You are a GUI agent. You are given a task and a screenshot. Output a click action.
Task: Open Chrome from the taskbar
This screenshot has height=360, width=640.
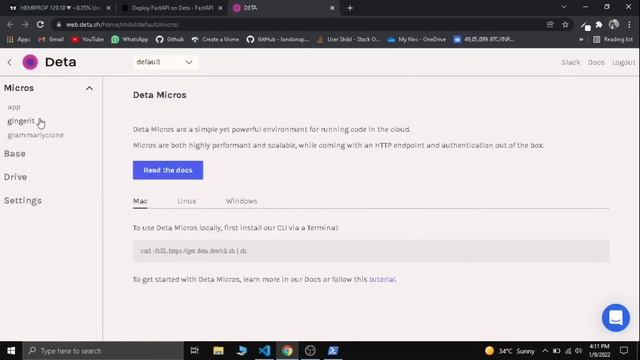click(x=287, y=351)
